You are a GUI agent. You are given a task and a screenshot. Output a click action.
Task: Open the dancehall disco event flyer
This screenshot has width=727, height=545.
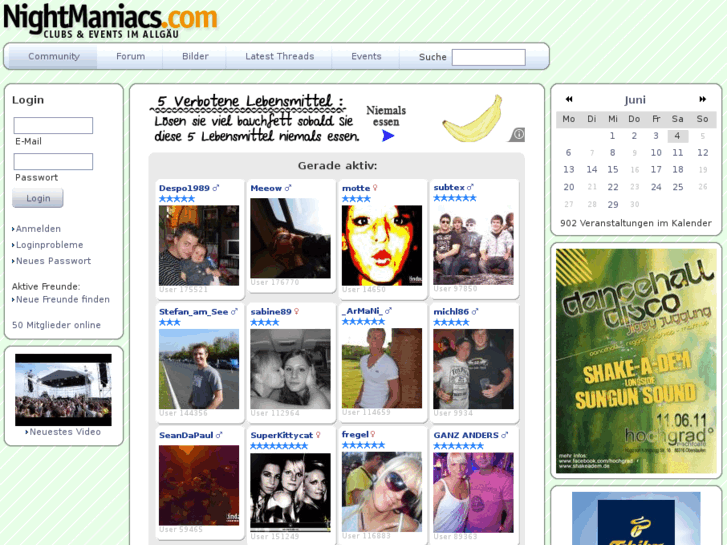636,361
